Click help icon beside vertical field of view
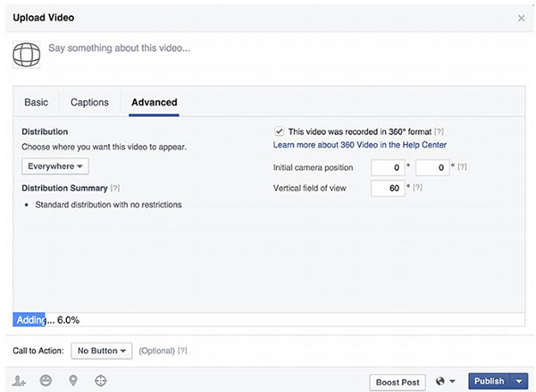This screenshot has width=536, height=392. pos(419,188)
